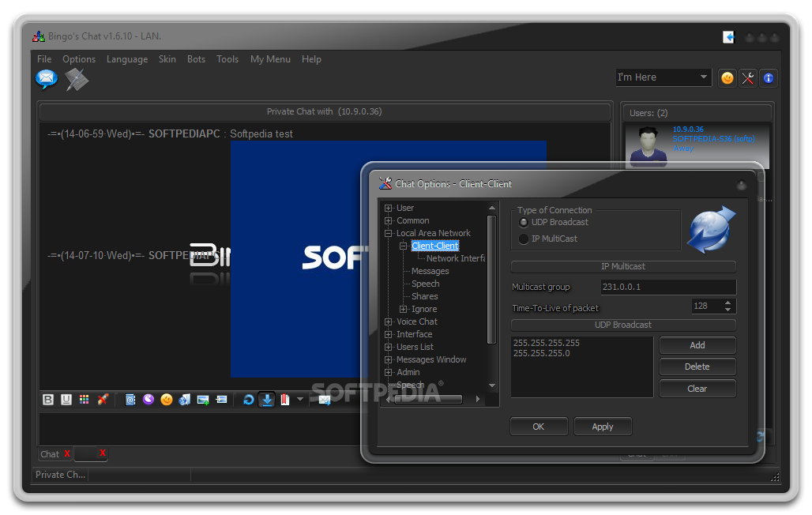Screen dimensions: 812x515
Task: Open the color grid palette icon
Action: (84, 400)
